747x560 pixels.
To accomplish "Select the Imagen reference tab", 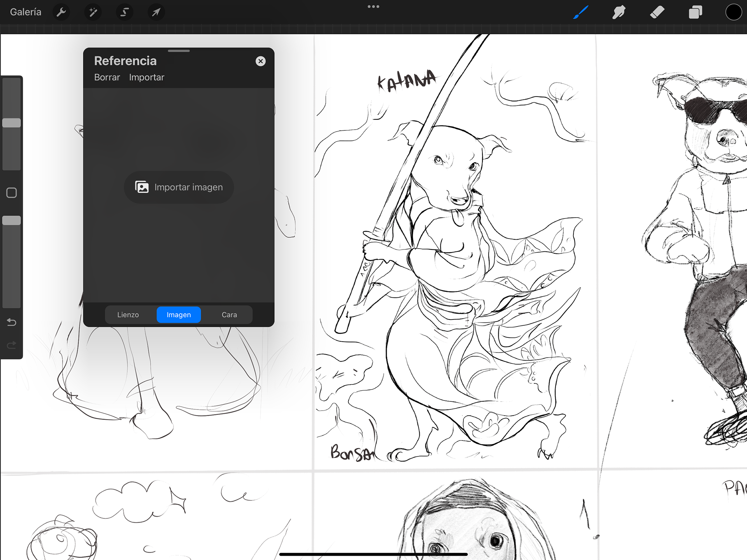I will 179,314.
